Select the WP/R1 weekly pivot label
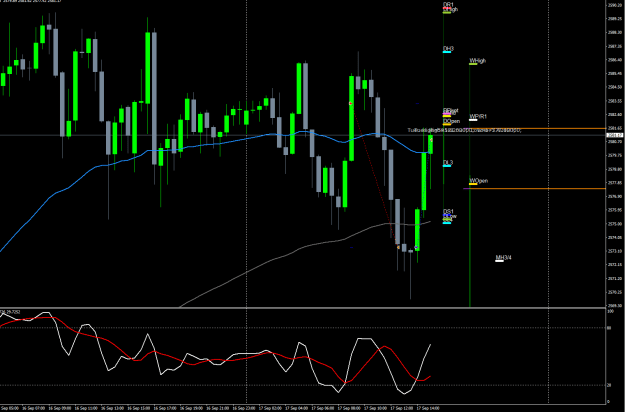625x412 pixels. point(478,116)
